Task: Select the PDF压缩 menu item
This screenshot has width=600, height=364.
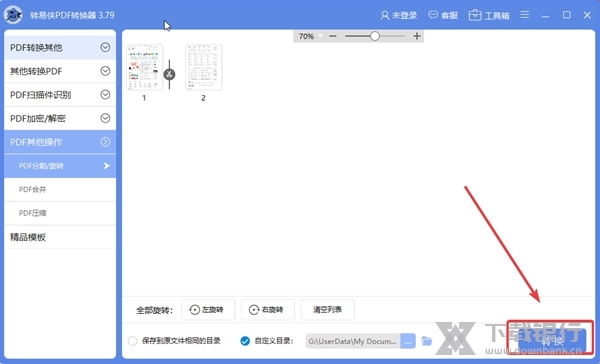Action: pyautogui.click(x=60, y=213)
